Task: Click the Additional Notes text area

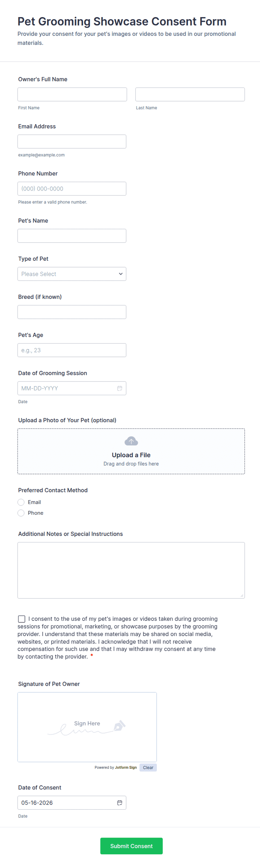Action: pyautogui.click(x=131, y=570)
